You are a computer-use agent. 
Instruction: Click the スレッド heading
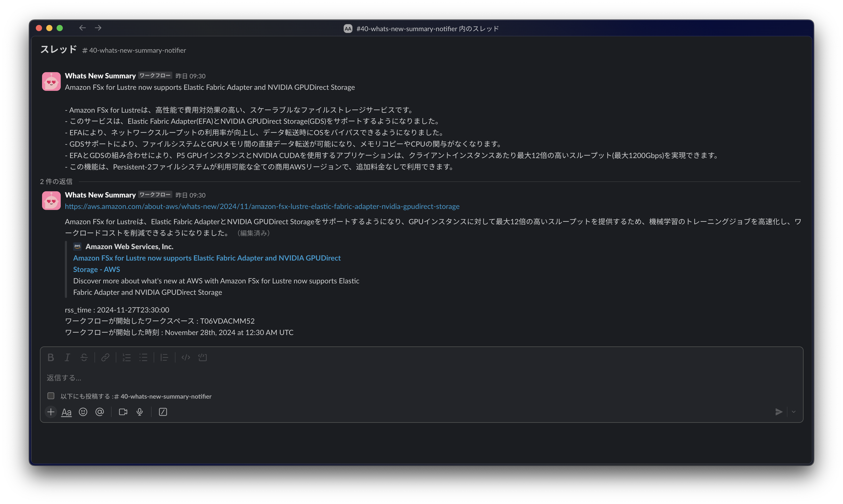(x=58, y=50)
